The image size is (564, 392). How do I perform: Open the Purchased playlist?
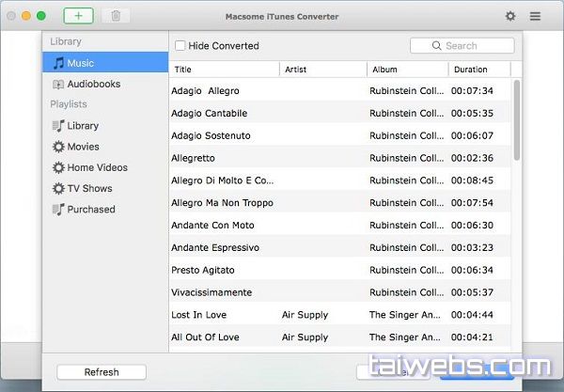(91, 210)
